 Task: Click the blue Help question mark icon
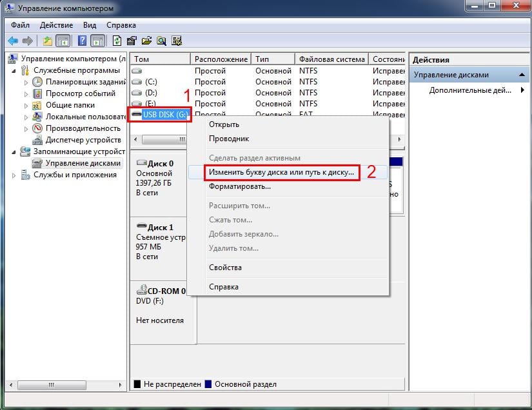pos(83,41)
